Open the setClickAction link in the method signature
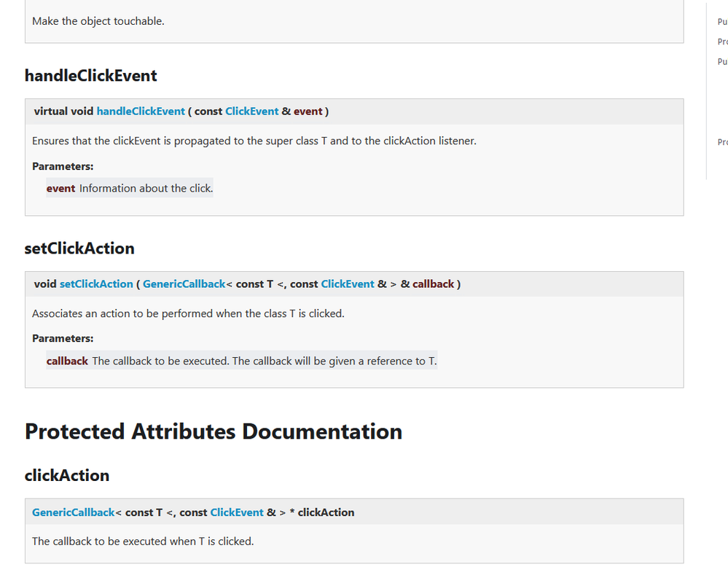This screenshot has width=728, height=567. coord(96,284)
